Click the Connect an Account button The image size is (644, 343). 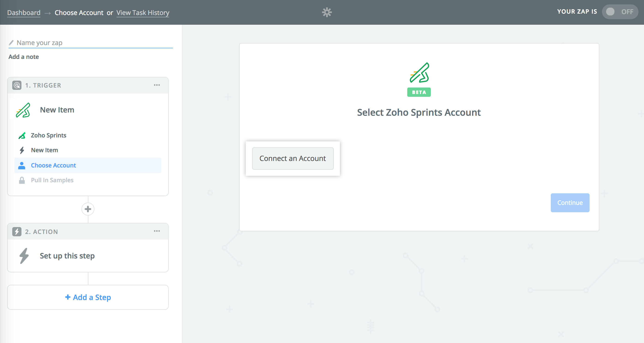click(293, 158)
